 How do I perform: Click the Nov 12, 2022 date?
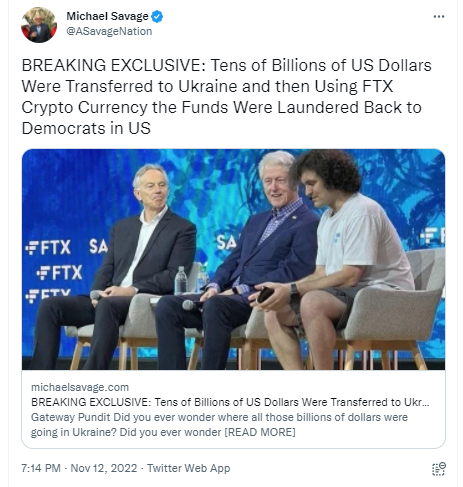pos(104,468)
